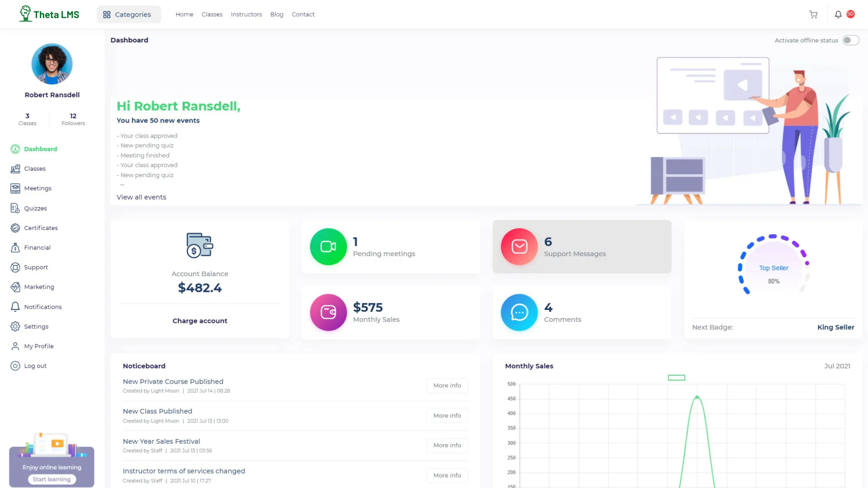Expand the Categories dropdown
The width and height of the screenshot is (868, 488).
(128, 14)
